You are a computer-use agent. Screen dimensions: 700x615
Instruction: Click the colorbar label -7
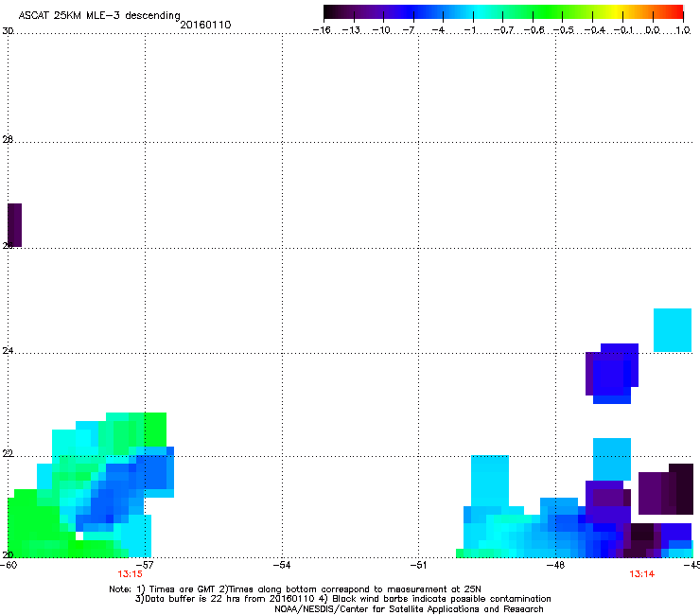(x=409, y=30)
